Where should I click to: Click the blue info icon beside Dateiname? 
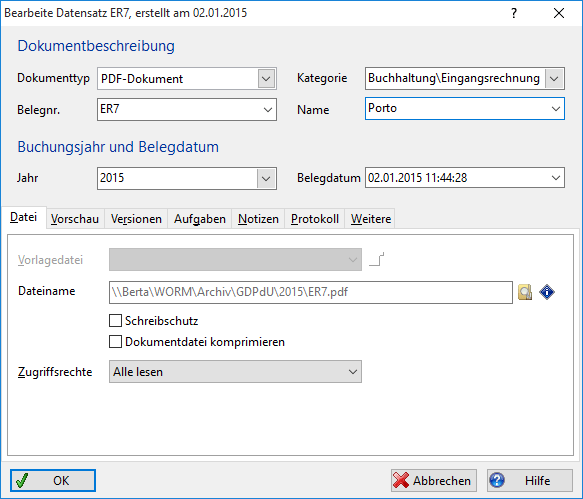(x=547, y=292)
